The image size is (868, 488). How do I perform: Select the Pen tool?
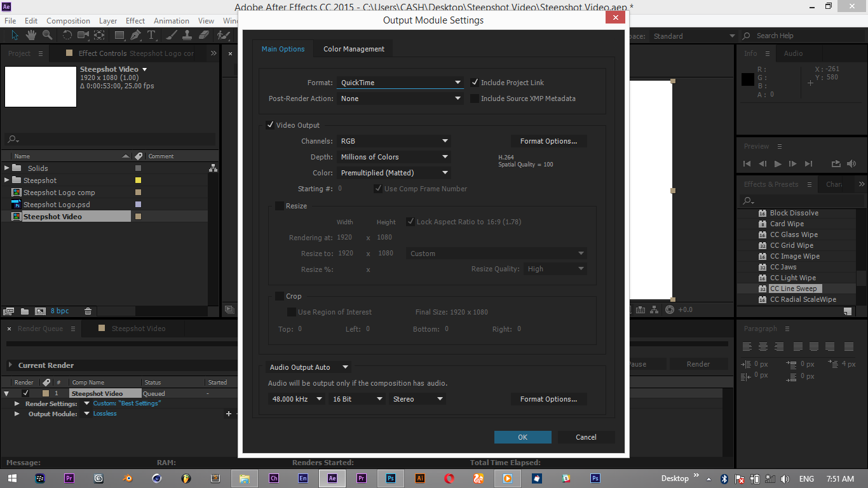[136, 35]
